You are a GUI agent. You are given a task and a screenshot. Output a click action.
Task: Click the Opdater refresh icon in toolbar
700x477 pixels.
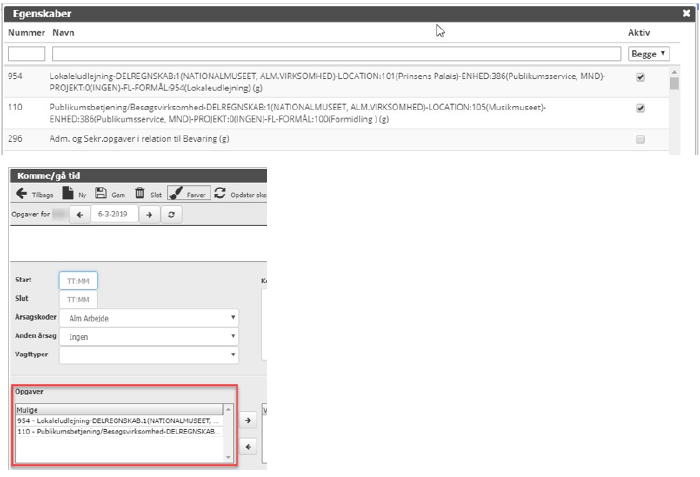[220, 194]
